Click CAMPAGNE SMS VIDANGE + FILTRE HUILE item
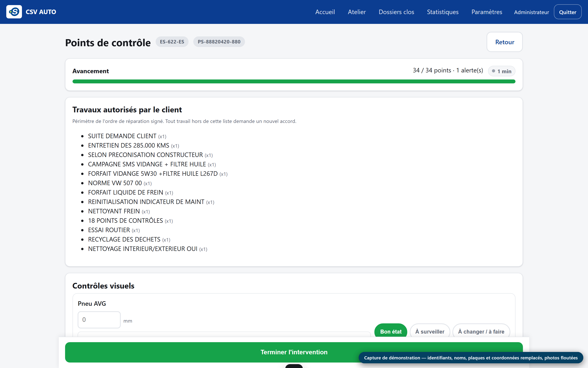The image size is (588, 368). click(152, 164)
